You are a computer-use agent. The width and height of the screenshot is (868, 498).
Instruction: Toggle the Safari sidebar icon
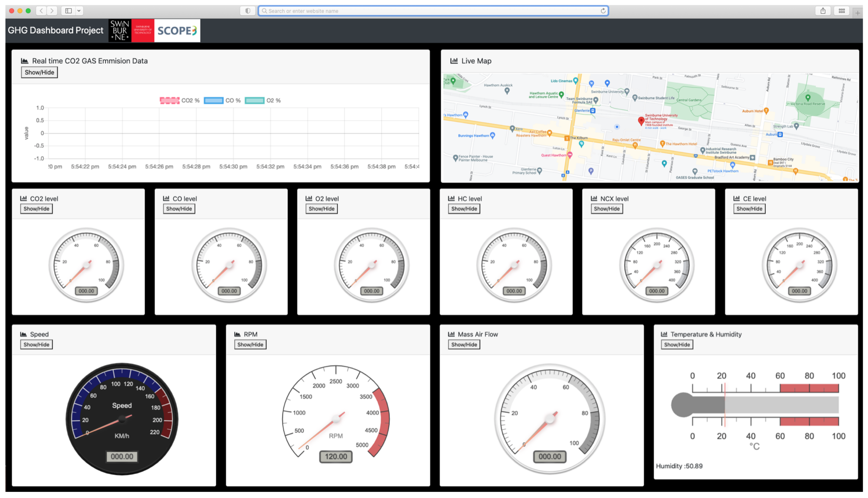pyautogui.click(x=68, y=11)
